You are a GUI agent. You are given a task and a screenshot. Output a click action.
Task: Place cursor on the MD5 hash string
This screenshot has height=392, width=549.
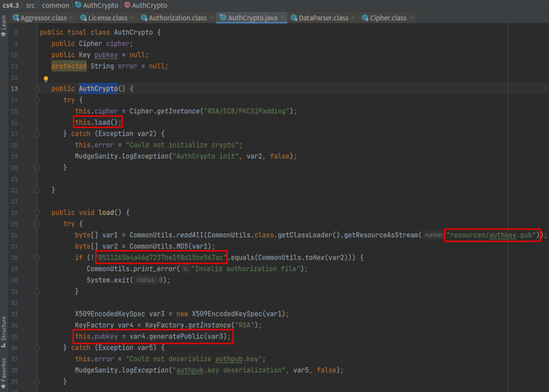pyautogui.click(x=161, y=257)
